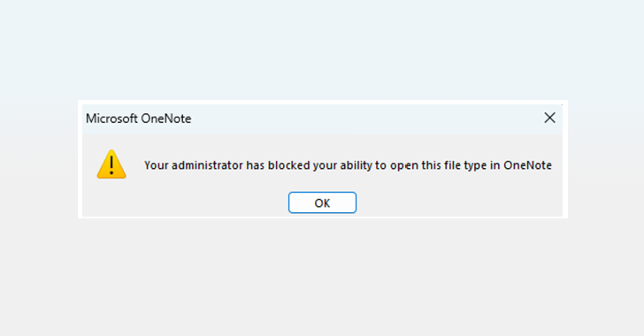Click the word "administrator" in the message
Image resolution: width=644 pixels, height=336 pixels.
tap(207, 165)
